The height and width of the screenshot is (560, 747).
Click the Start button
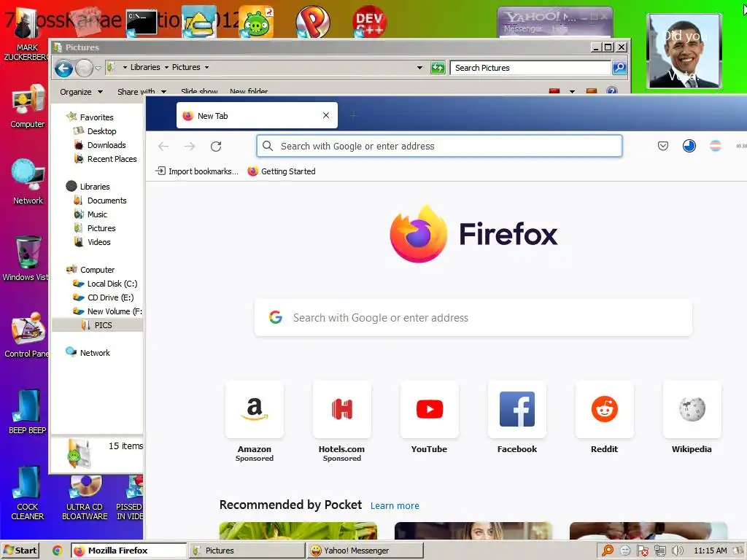(x=20, y=551)
